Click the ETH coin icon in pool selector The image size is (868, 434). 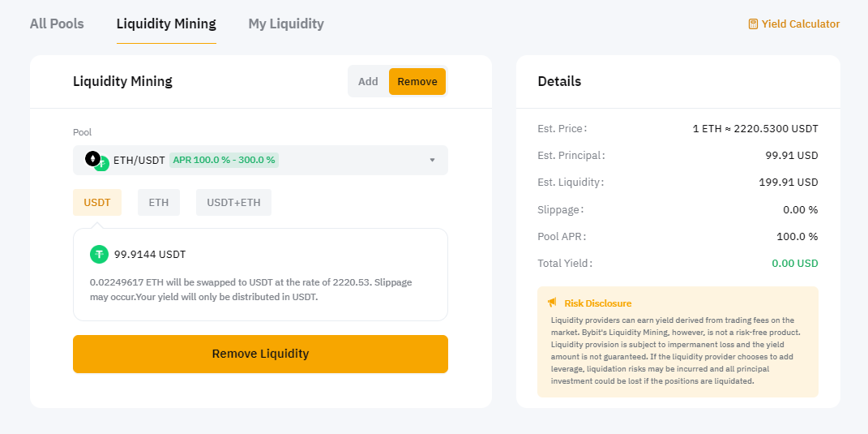(x=93, y=158)
